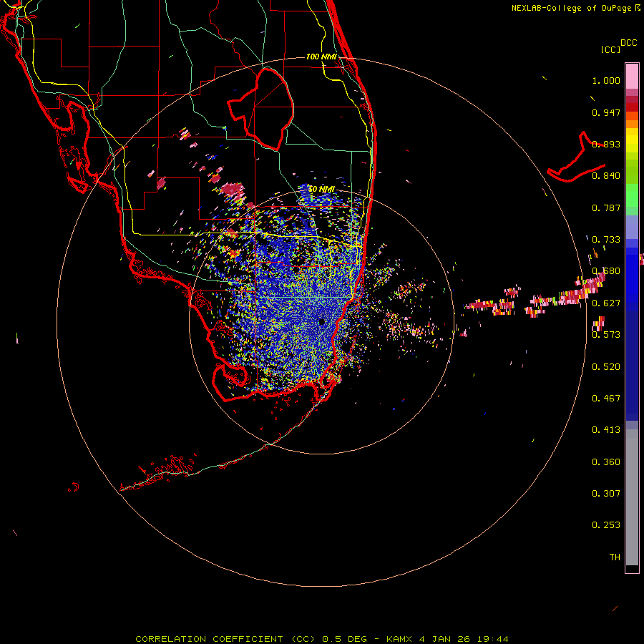Click the 0.893 legend value
The width and height of the screenshot is (644, 644).
(x=606, y=145)
